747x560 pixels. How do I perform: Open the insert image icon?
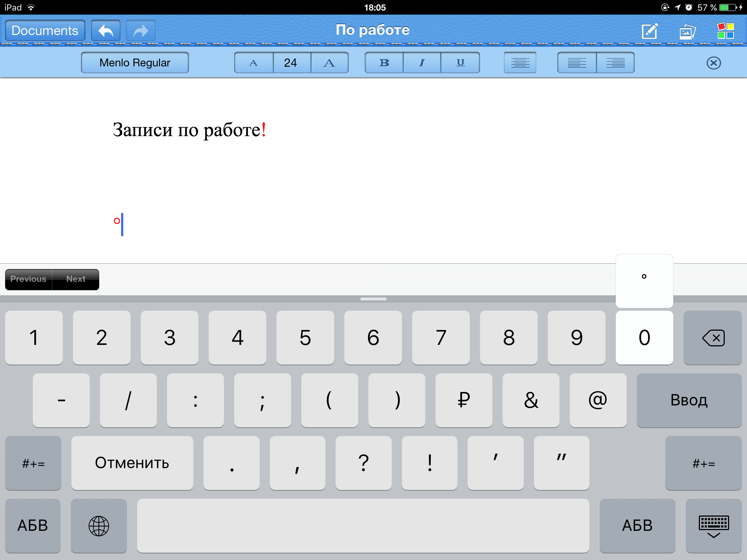tap(688, 32)
